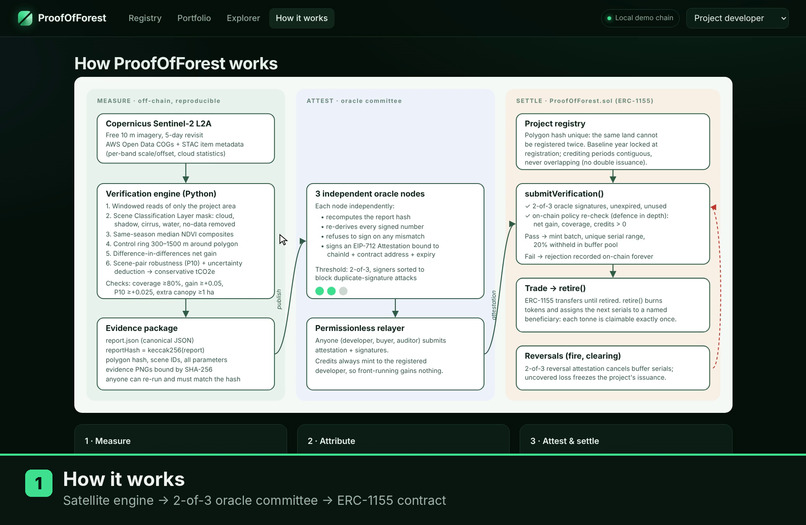Open the Registry nav tab
Screen dimensions: 806x525
point(145,18)
